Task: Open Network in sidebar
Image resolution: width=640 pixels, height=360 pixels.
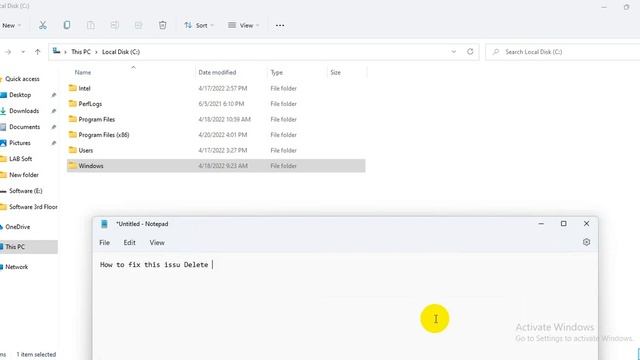Action: click(17, 267)
